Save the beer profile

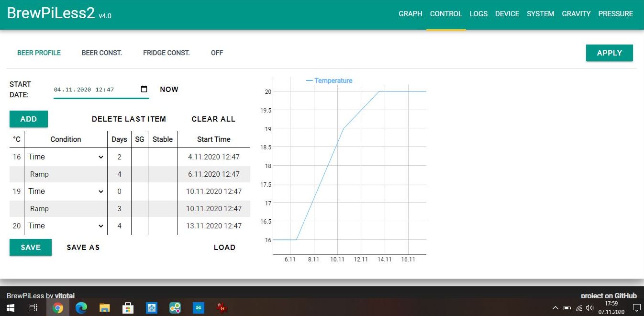tap(31, 247)
